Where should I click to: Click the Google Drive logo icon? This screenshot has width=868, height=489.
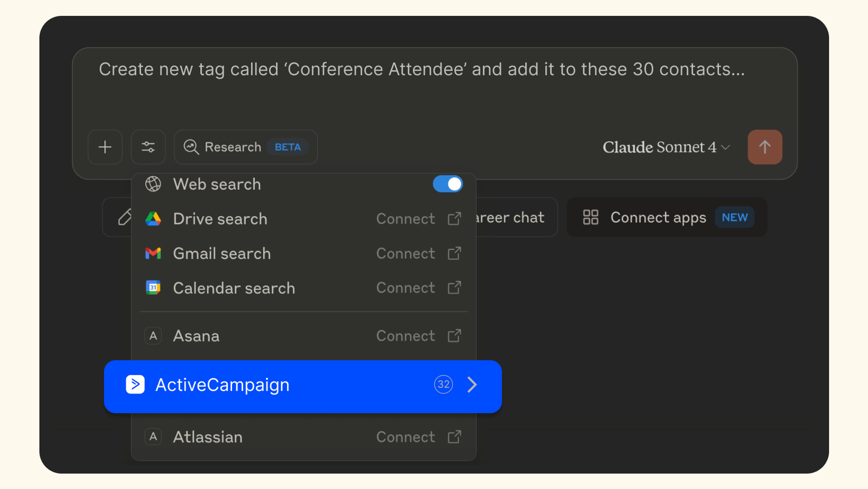pos(153,219)
